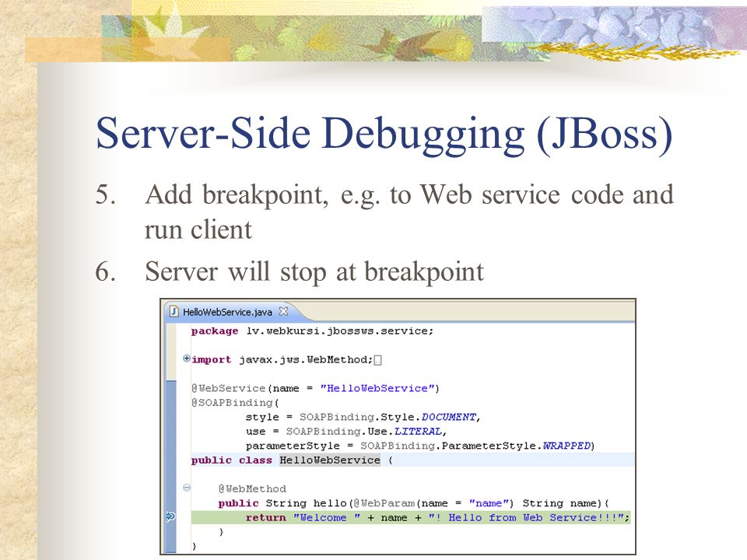Click list item 5 Add breakpoint text
Viewport: 747px width, 560px height.
[x=409, y=212]
